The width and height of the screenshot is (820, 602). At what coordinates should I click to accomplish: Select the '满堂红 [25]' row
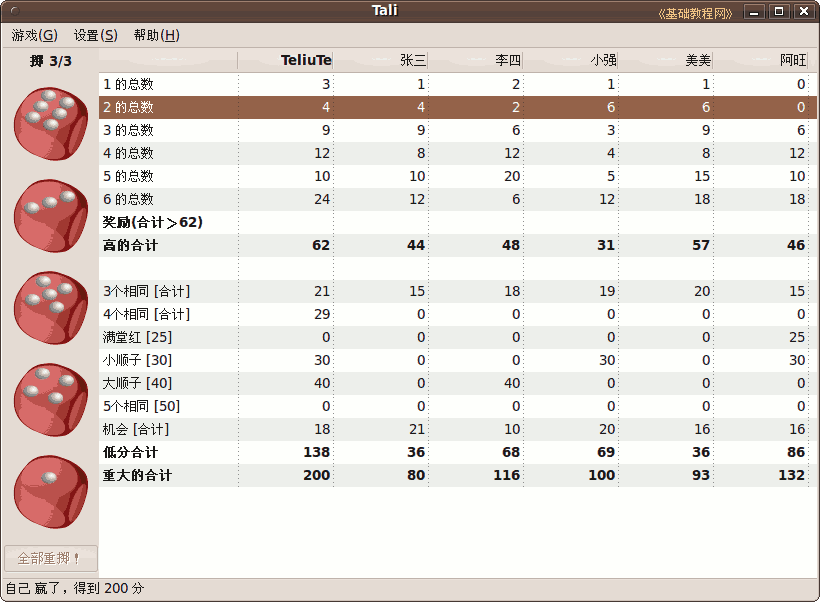pyautogui.click(x=458, y=337)
